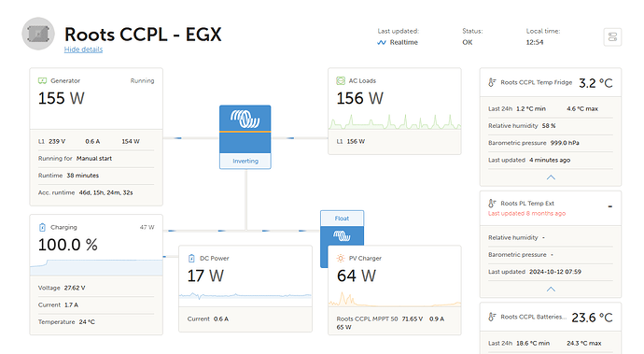Click the PV Charger sun icon
The width and height of the screenshot is (644, 354).
click(341, 258)
